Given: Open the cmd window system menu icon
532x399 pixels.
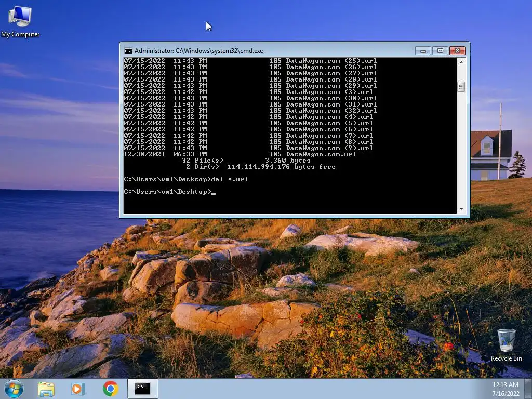Looking at the screenshot, I should pos(128,51).
